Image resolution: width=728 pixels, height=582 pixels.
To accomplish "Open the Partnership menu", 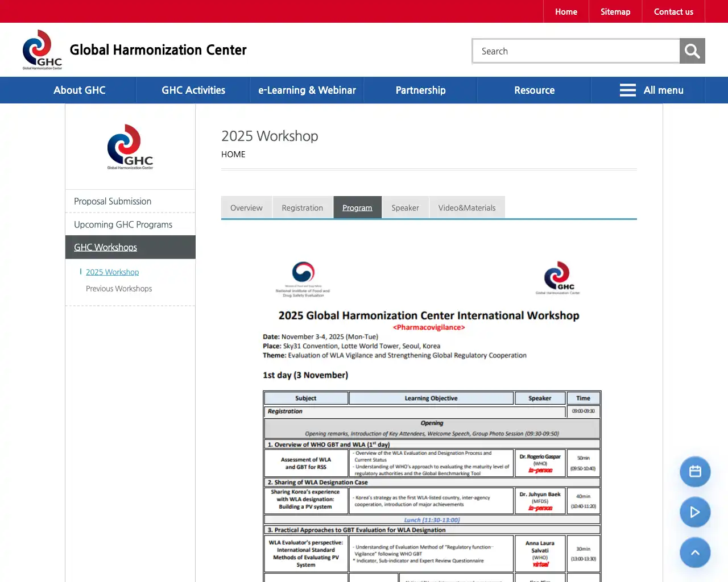I will click(420, 90).
